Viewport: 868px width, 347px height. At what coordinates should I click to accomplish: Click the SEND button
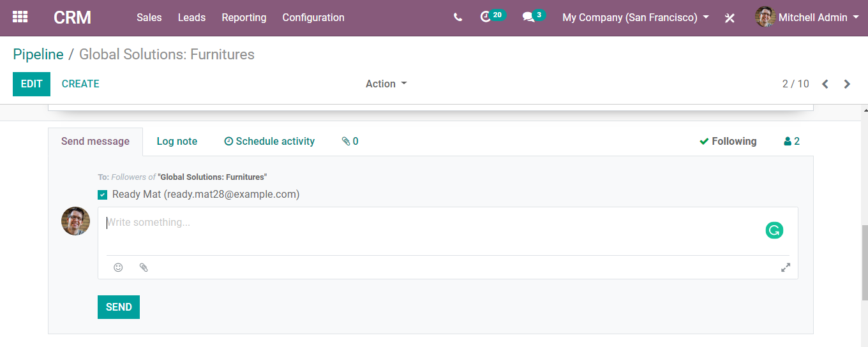point(119,307)
